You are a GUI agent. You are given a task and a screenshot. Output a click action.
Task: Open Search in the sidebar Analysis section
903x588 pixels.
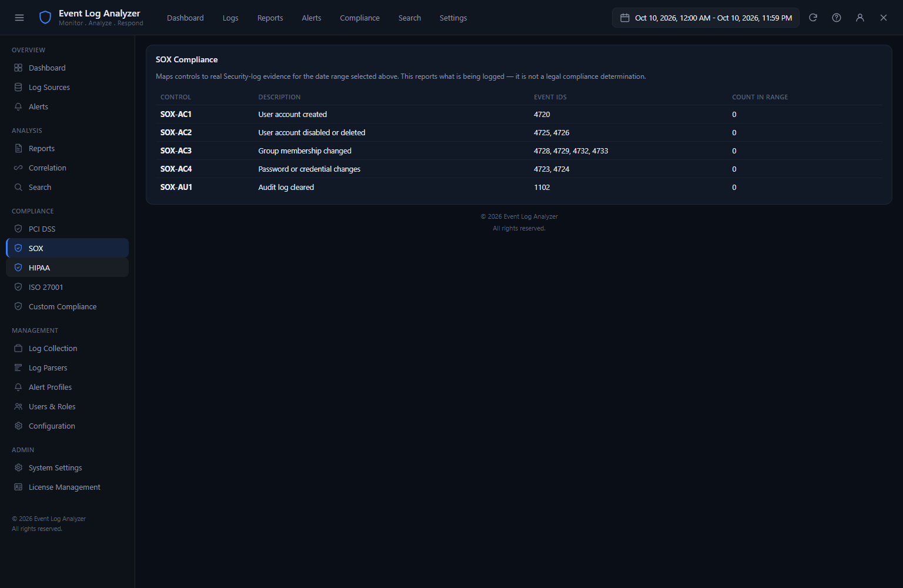pos(67,187)
